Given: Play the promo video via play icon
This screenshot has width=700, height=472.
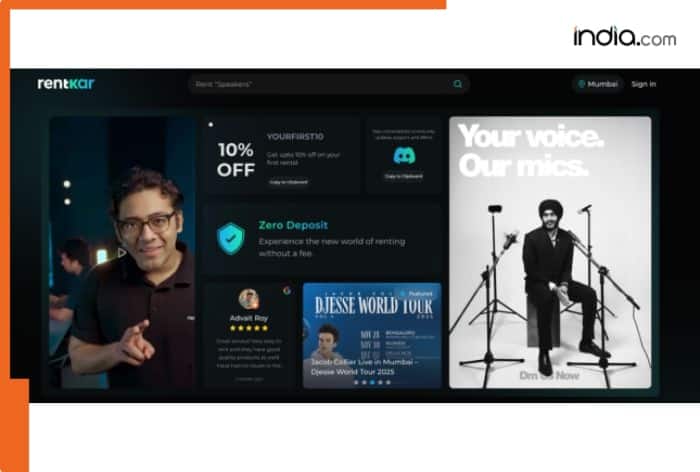Looking at the screenshot, I should click(122, 253).
